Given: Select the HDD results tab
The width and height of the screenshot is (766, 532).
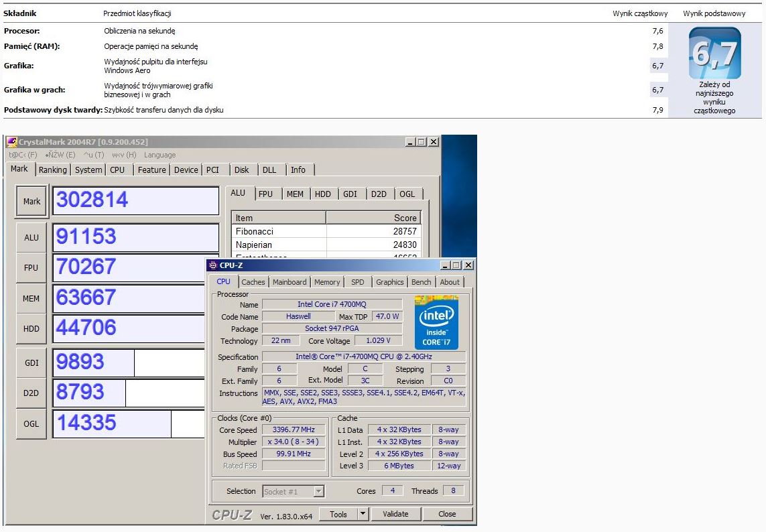Looking at the screenshot, I should pos(323,194).
